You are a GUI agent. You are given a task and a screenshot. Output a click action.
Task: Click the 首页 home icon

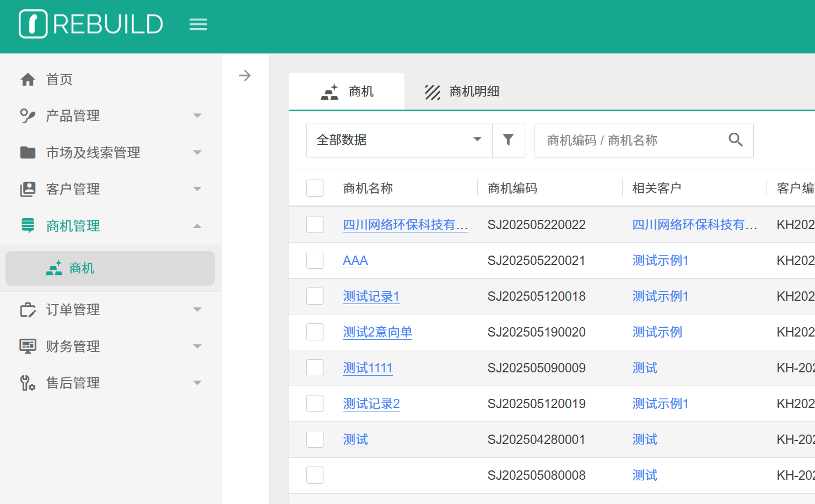click(x=28, y=80)
